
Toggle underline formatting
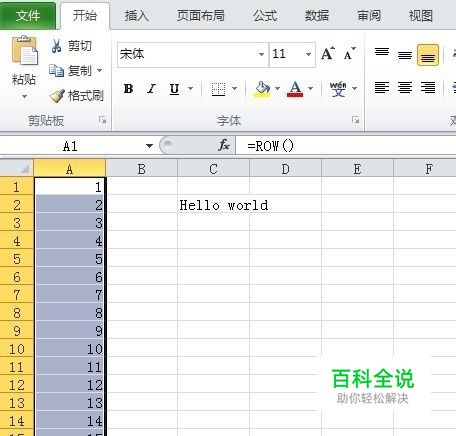point(174,89)
